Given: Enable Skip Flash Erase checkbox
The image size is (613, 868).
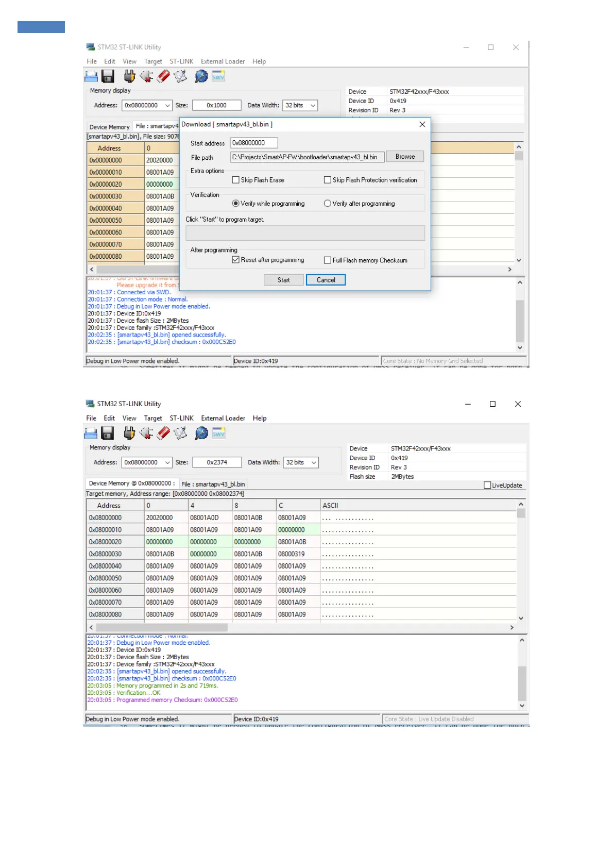Looking at the screenshot, I should (236, 180).
